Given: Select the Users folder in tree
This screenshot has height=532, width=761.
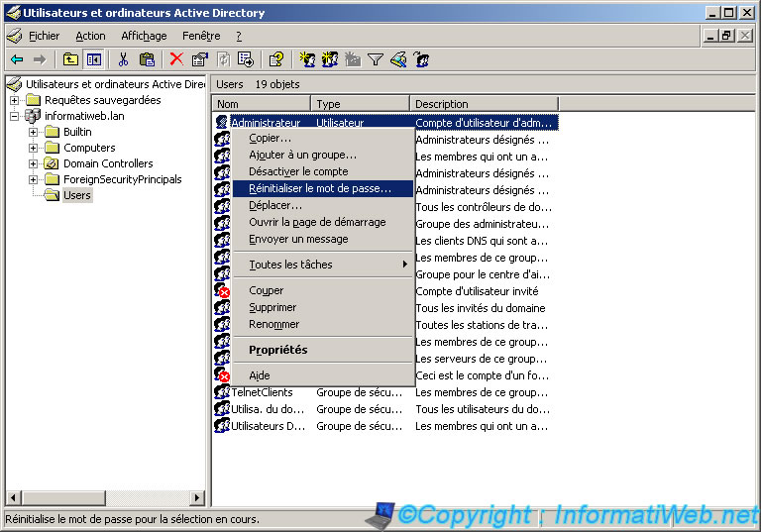Looking at the screenshot, I should 77,195.
